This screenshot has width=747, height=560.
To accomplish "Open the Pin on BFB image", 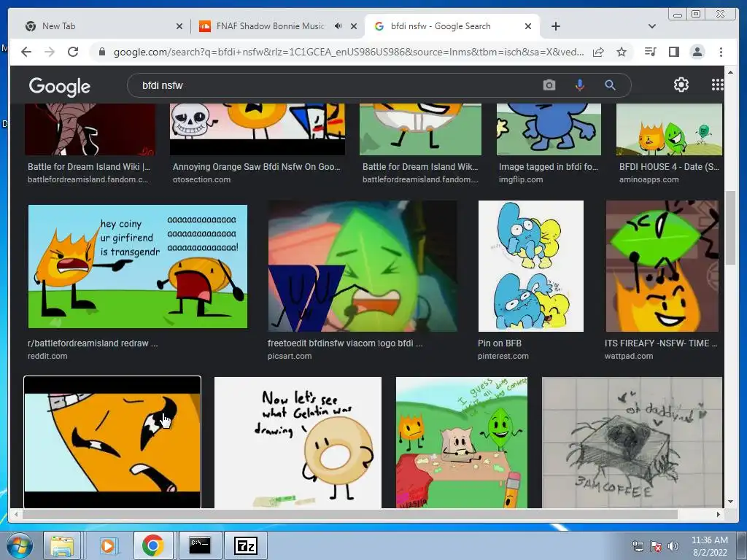I will 531,265.
